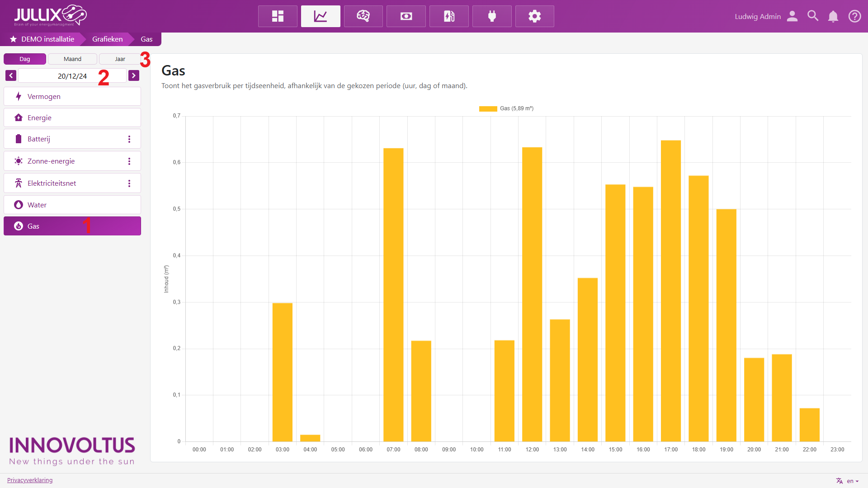Image resolution: width=868 pixels, height=488 pixels.
Task: Open language dropdown 'en'
Action: point(852,481)
